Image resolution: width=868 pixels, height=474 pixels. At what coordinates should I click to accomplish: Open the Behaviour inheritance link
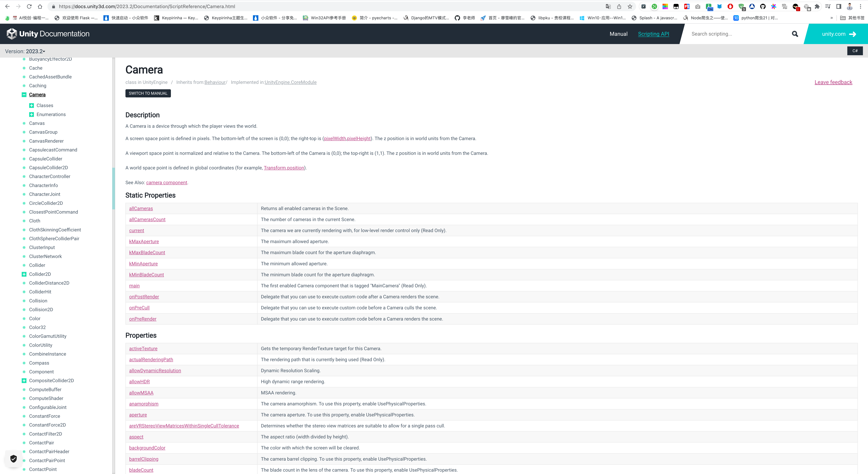point(215,82)
